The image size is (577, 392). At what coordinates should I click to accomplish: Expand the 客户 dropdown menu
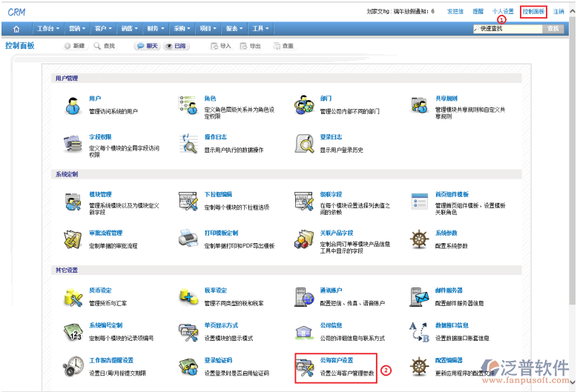102,28
